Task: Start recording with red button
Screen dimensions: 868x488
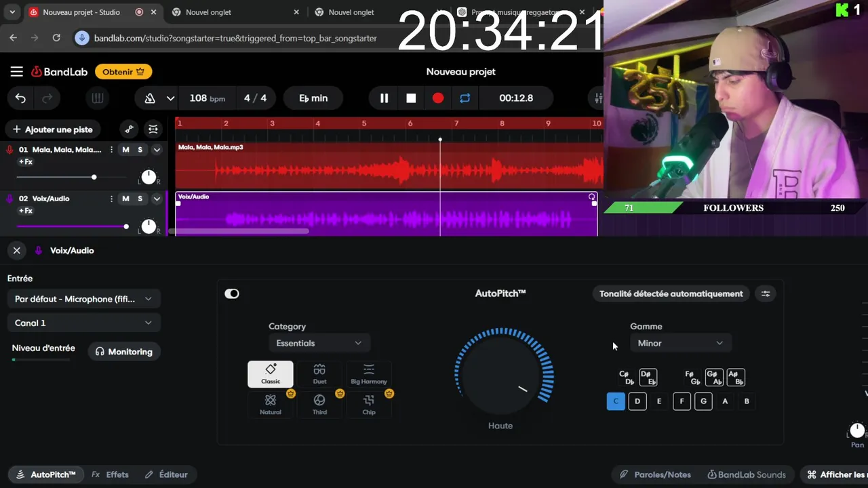Action: point(438,98)
